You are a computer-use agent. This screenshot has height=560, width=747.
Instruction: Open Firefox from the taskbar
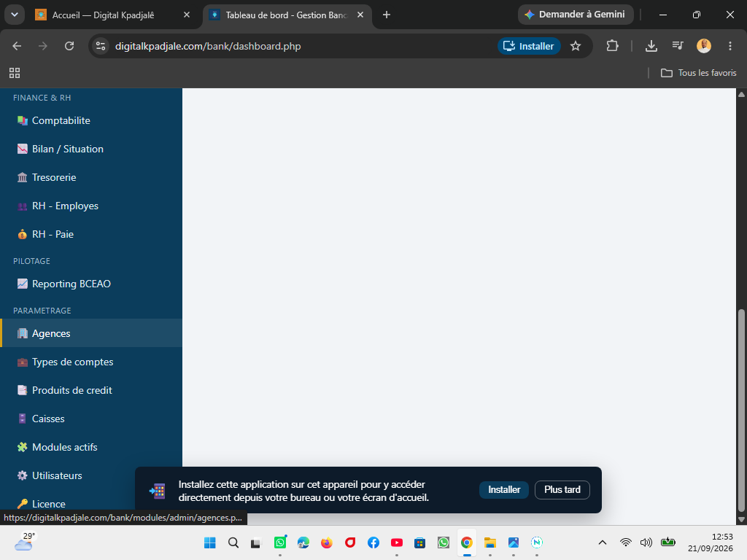coord(326,542)
